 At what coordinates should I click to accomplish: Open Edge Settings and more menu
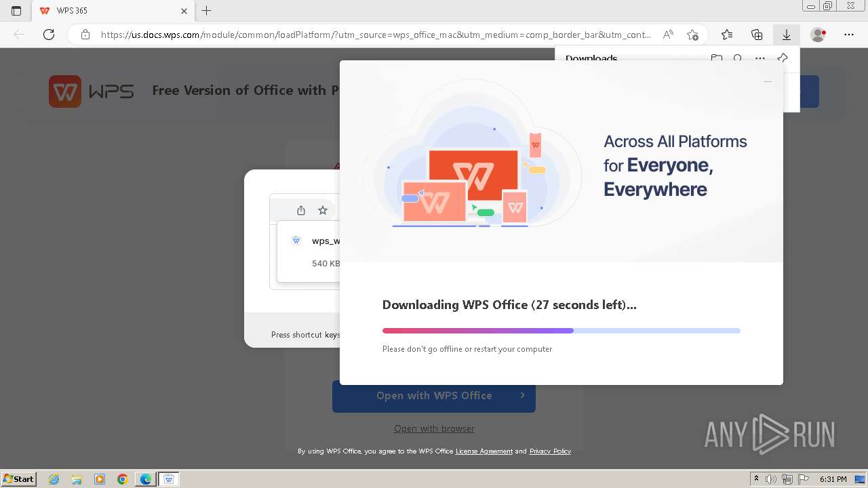coord(849,35)
